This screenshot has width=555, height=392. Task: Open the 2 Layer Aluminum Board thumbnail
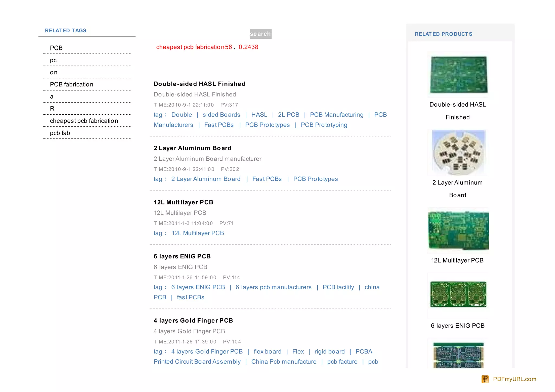pos(458,153)
